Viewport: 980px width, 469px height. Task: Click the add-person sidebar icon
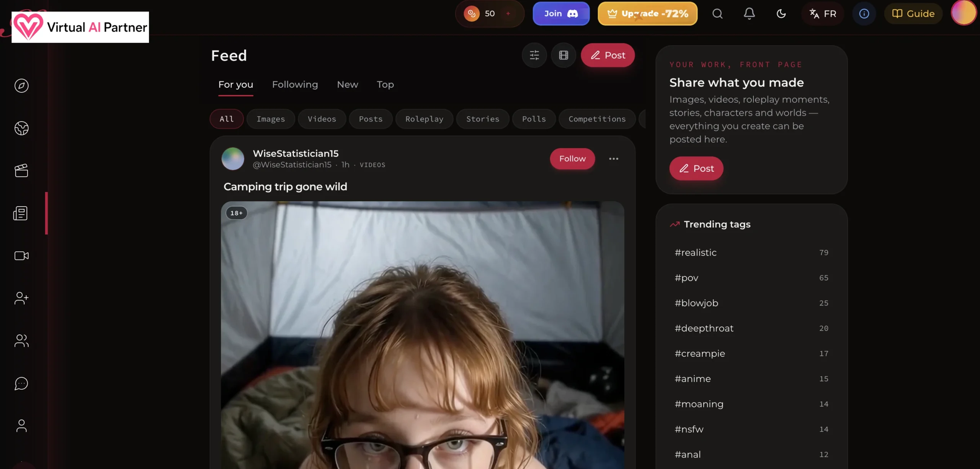click(21, 298)
